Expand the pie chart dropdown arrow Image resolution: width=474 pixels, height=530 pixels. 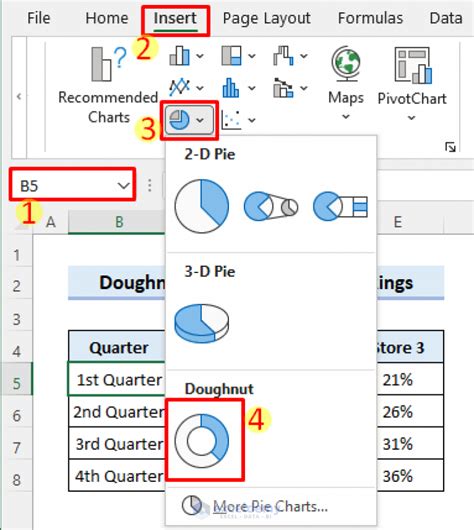[200, 120]
